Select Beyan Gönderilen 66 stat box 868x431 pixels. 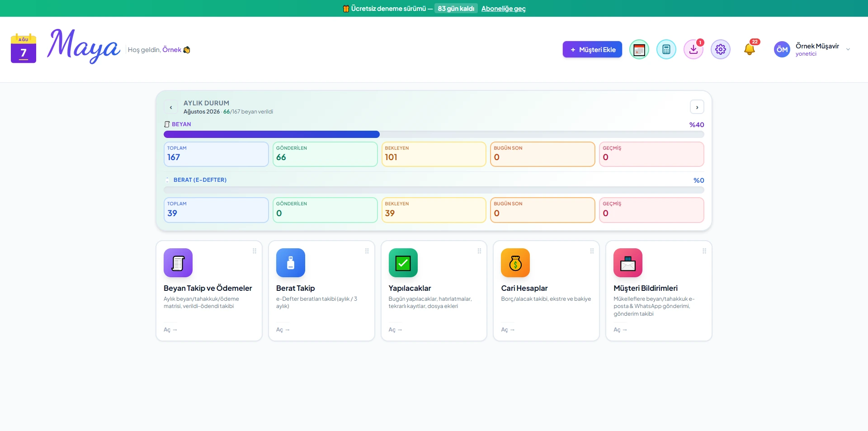pyautogui.click(x=325, y=154)
